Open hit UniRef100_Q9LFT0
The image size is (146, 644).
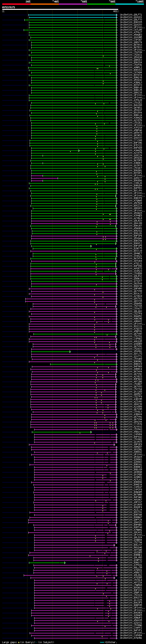point(131,20)
